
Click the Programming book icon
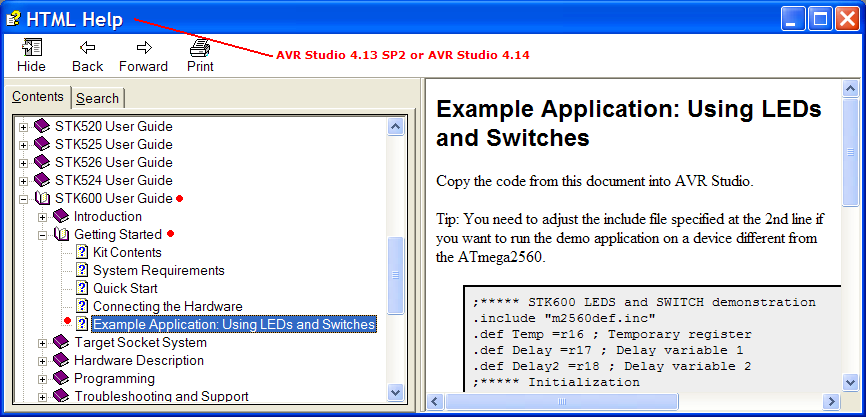[61, 378]
